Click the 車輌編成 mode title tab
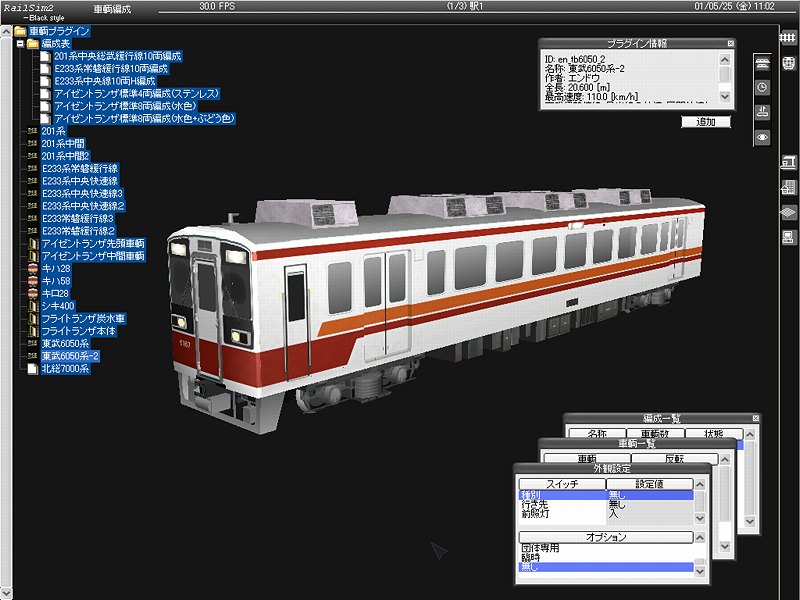This screenshot has width=800, height=600. coord(111,8)
